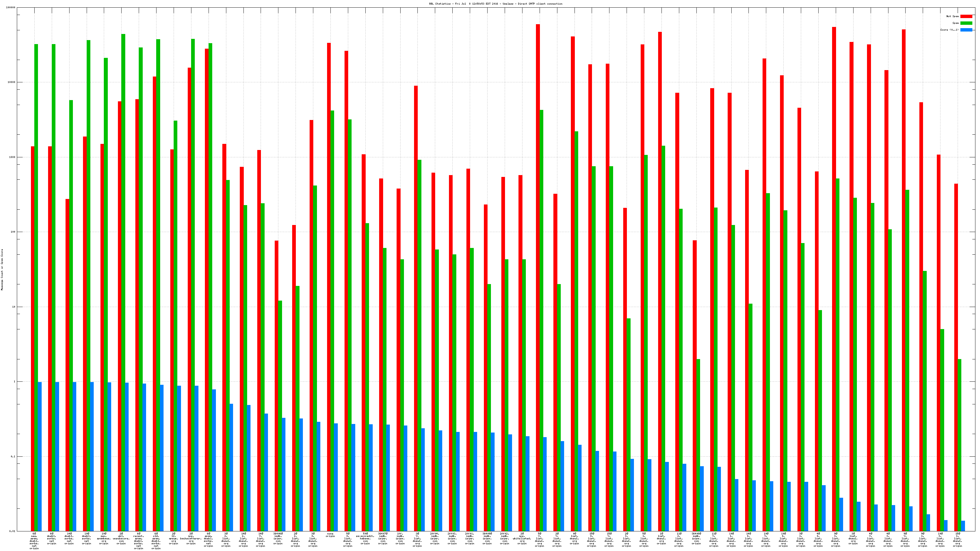Click the 36406@ iadb.isipp.com axis label
Viewport: 980px width, 551px height.
[278, 538]
